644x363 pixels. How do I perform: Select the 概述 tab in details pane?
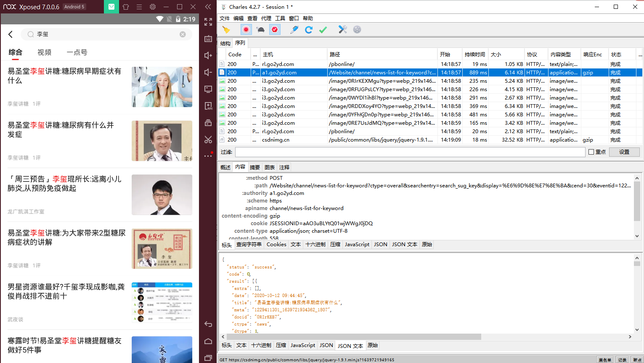[x=225, y=167]
